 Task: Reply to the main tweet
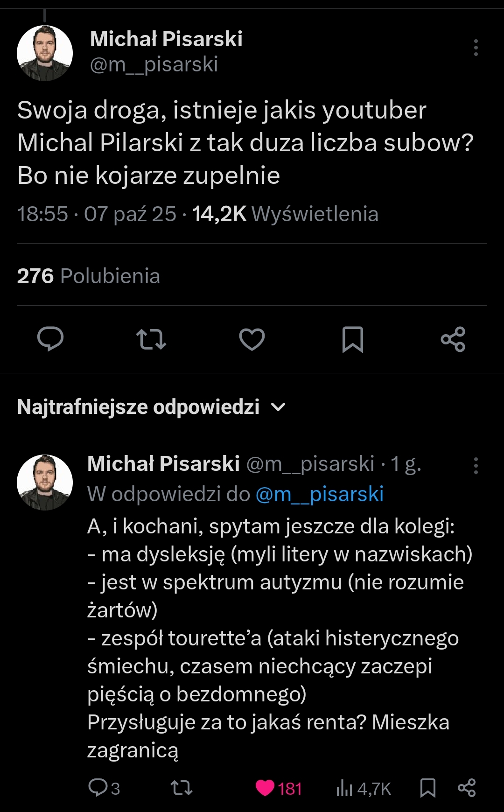(x=50, y=339)
